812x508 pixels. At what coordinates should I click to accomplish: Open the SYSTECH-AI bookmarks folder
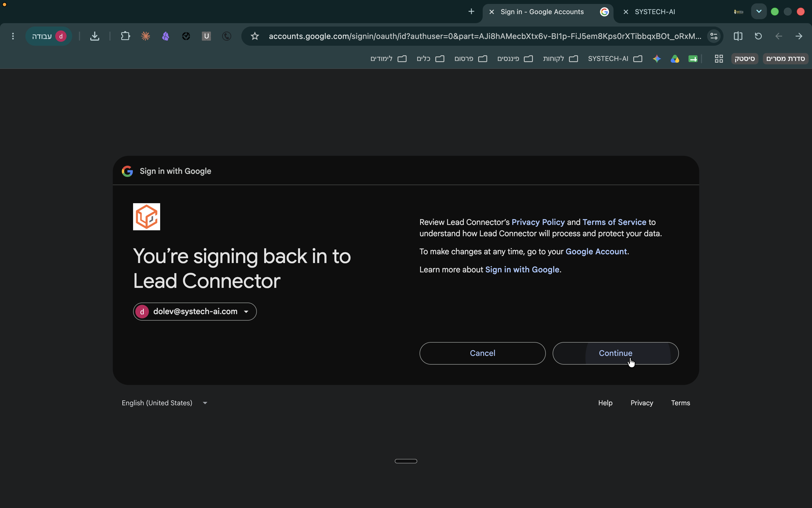(x=615, y=59)
